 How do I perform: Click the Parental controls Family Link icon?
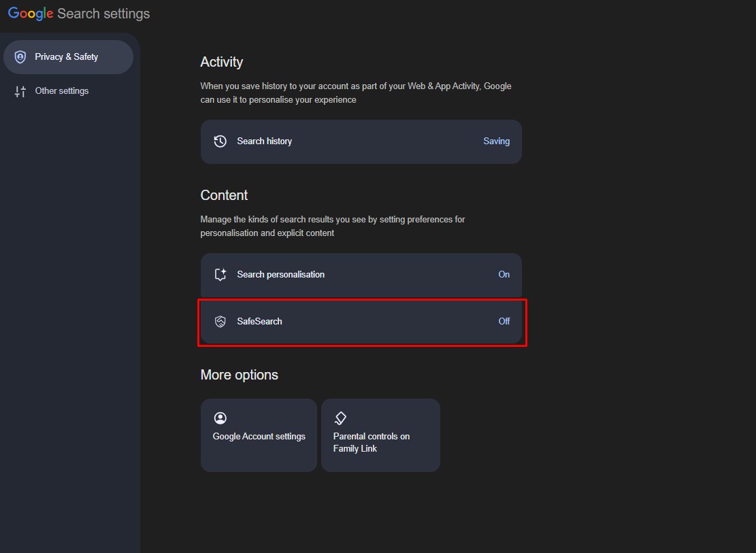coord(340,418)
